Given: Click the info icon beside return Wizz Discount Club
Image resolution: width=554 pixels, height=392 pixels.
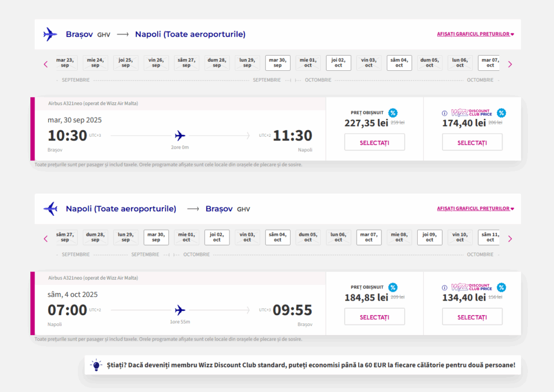Looking at the screenshot, I should (x=445, y=288).
